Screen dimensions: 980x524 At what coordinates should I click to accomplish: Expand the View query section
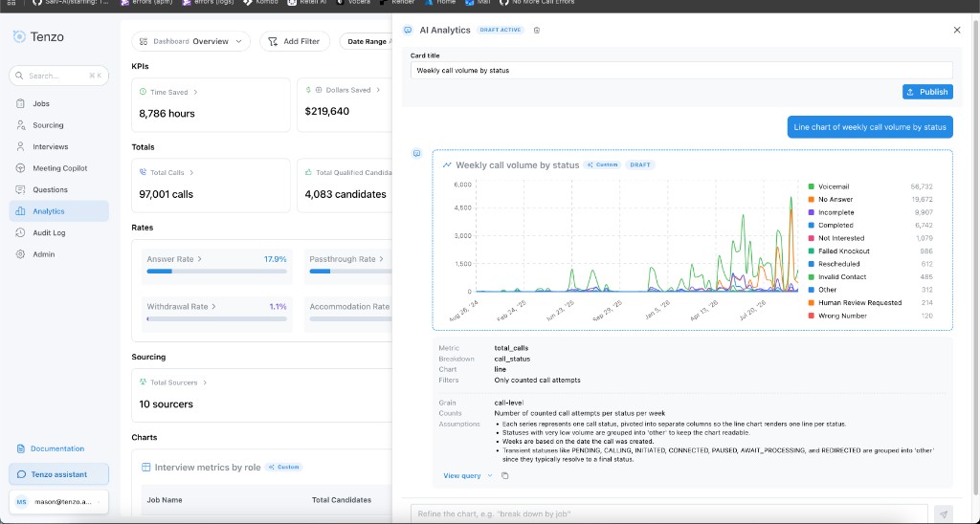coord(468,476)
